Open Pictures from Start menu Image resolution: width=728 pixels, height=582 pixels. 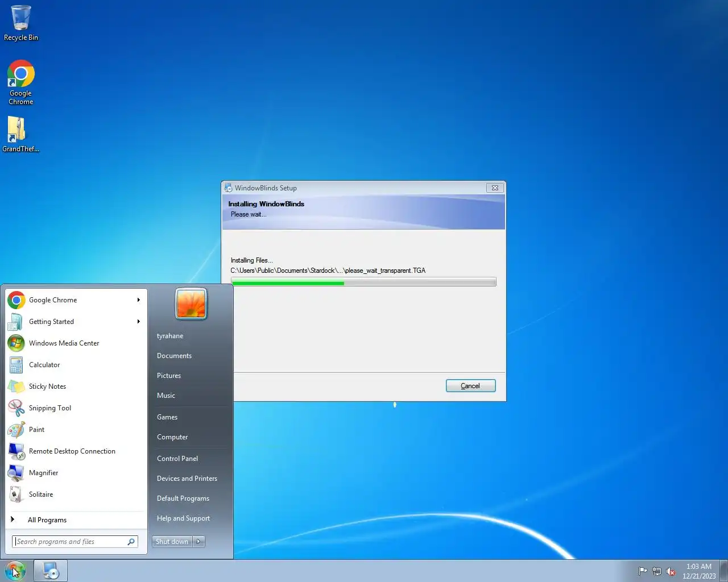(169, 376)
